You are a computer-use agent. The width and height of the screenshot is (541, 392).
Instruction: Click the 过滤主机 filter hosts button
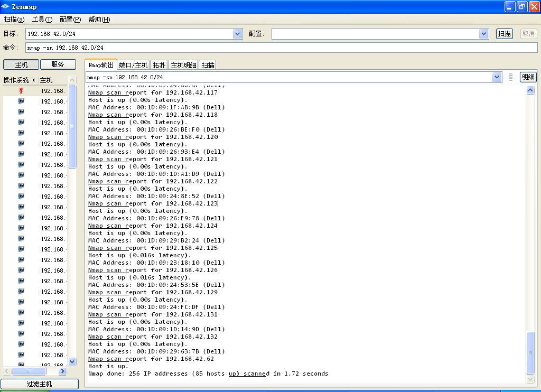tap(39, 384)
